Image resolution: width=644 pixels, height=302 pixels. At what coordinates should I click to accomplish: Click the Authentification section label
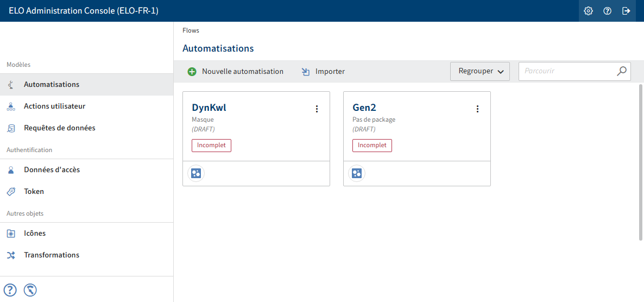(29, 150)
